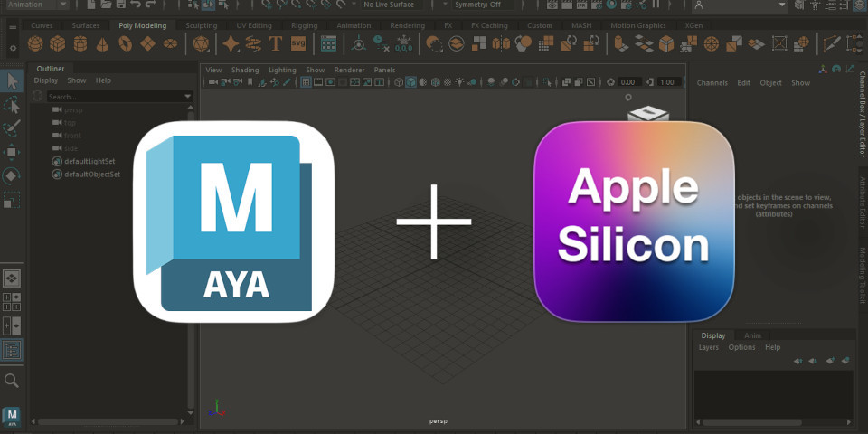Click the polygon cube shelf icon

coord(58,43)
